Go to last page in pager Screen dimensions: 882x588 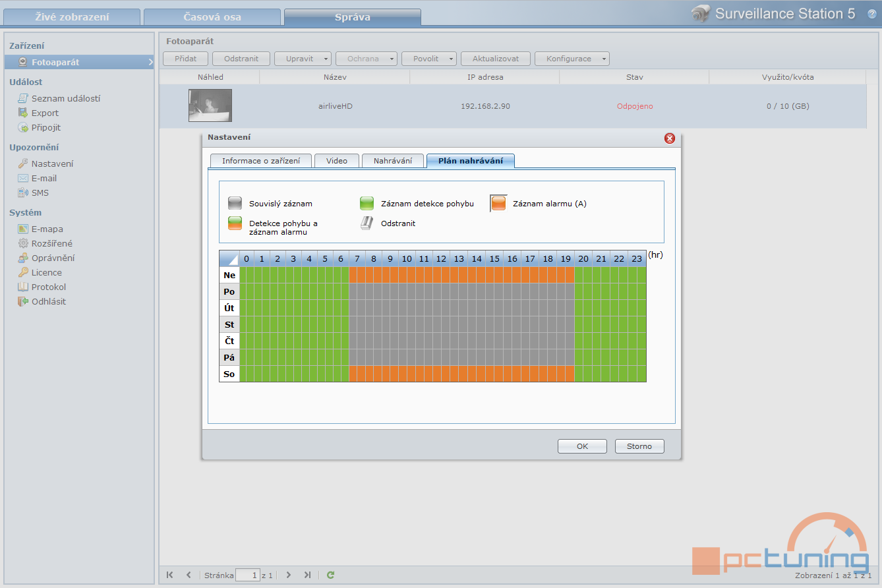(307, 575)
